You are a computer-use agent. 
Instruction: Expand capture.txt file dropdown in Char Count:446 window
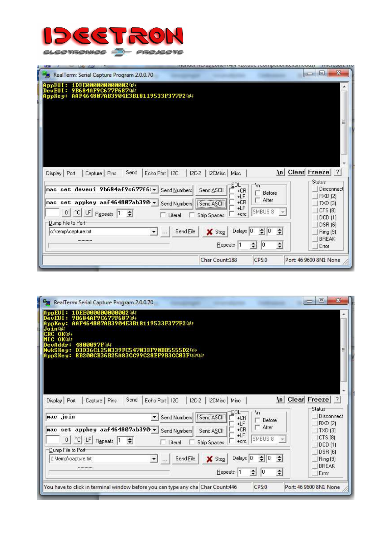coord(154,459)
